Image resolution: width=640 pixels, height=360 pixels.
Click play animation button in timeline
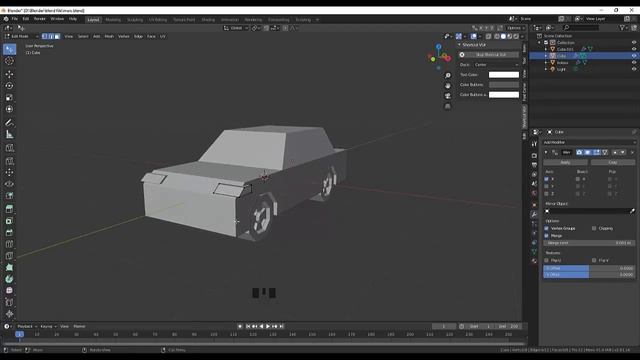[x=268, y=326]
